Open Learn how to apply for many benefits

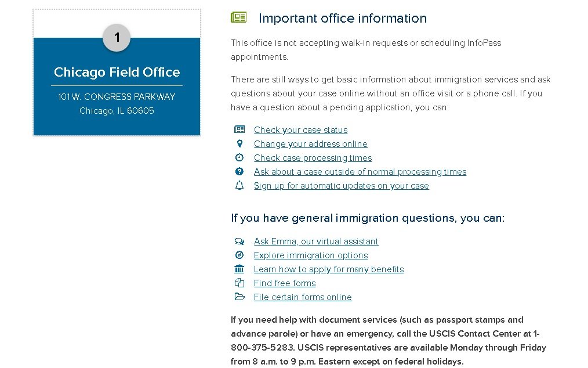[x=329, y=269]
